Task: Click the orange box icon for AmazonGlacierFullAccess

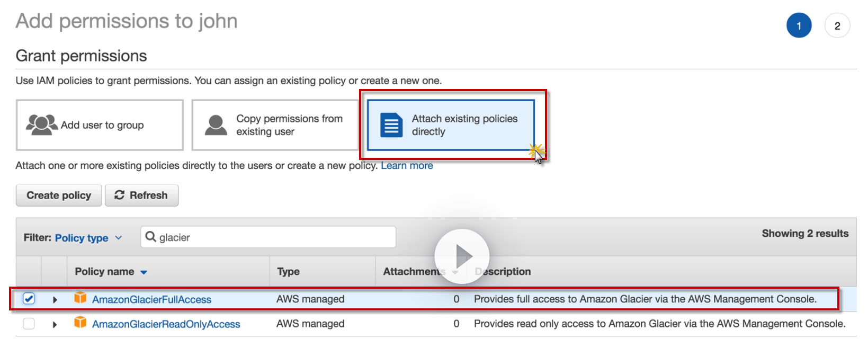Action: [x=80, y=297]
